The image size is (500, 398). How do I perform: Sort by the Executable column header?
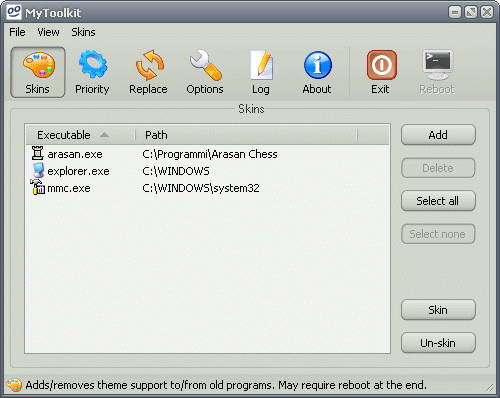[80, 135]
